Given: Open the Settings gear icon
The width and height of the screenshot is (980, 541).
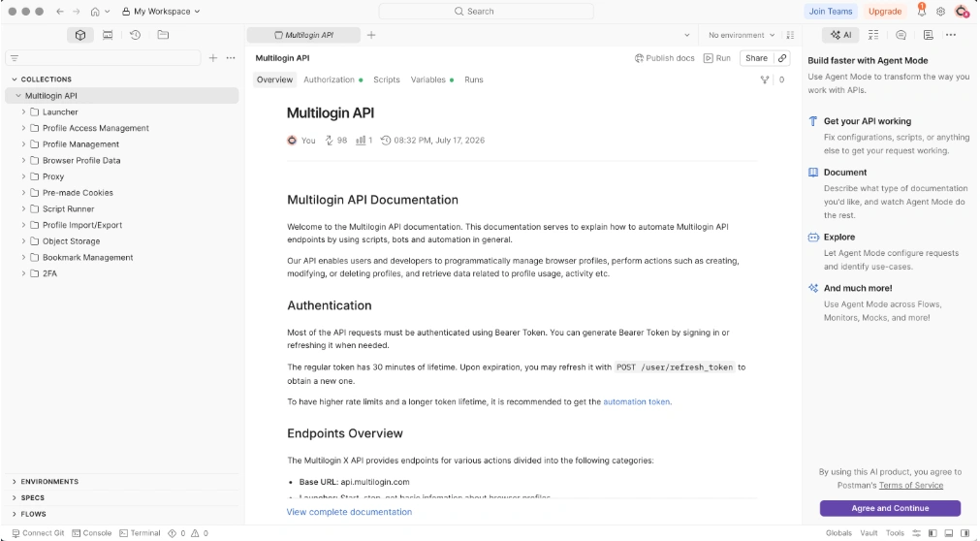Looking at the screenshot, I should tap(940, 12).
